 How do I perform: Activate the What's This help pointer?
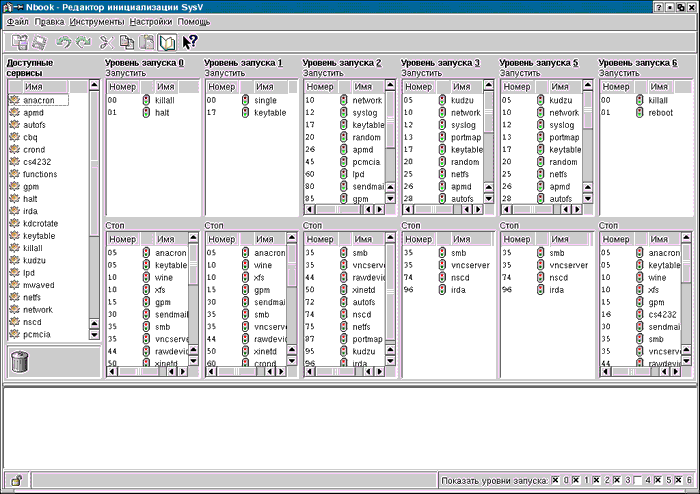pyautogui.click(x=190, y=42)
